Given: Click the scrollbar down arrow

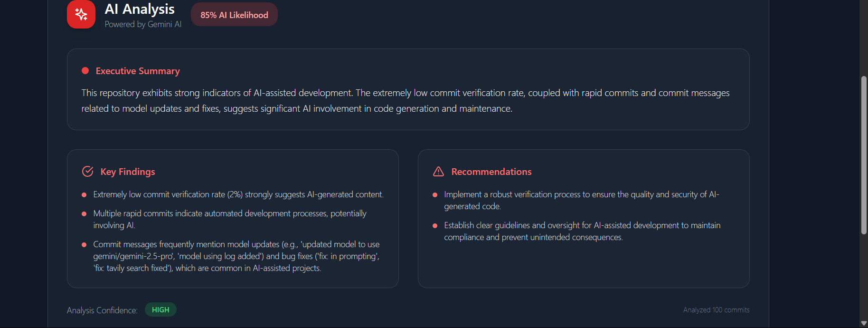Looking at the screenshot, I should click(864, 323).
